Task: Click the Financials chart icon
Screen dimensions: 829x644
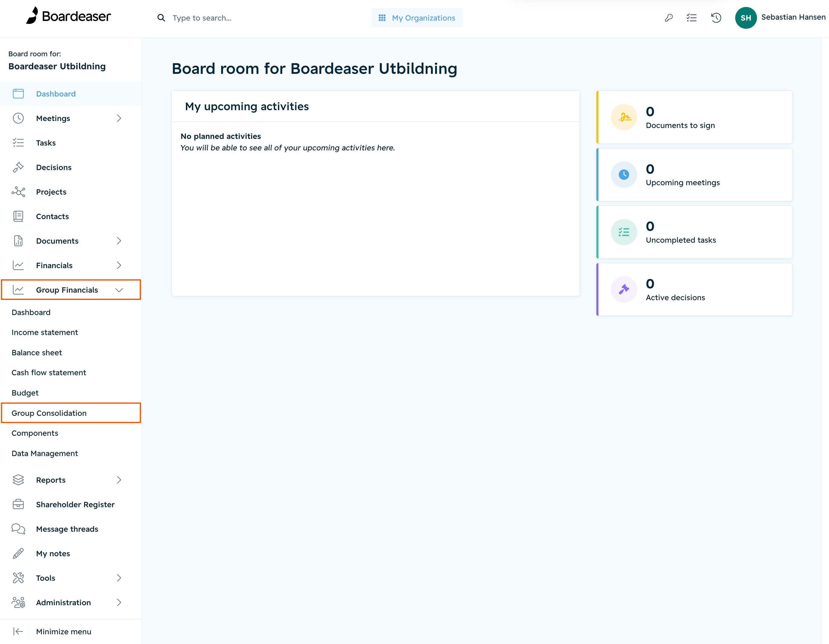Action: point(18,265)
